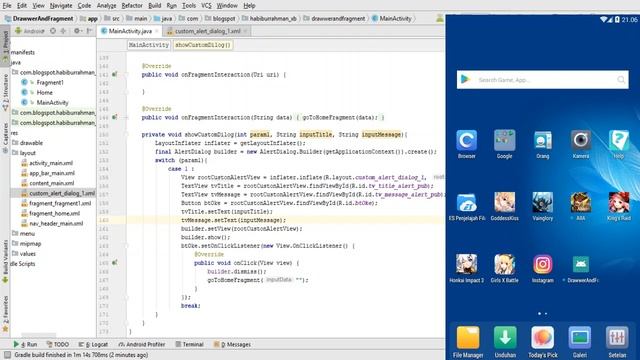This screenshot has height=360, width=640.
Task: Open the Help app icon
Action: click(618, 140)
